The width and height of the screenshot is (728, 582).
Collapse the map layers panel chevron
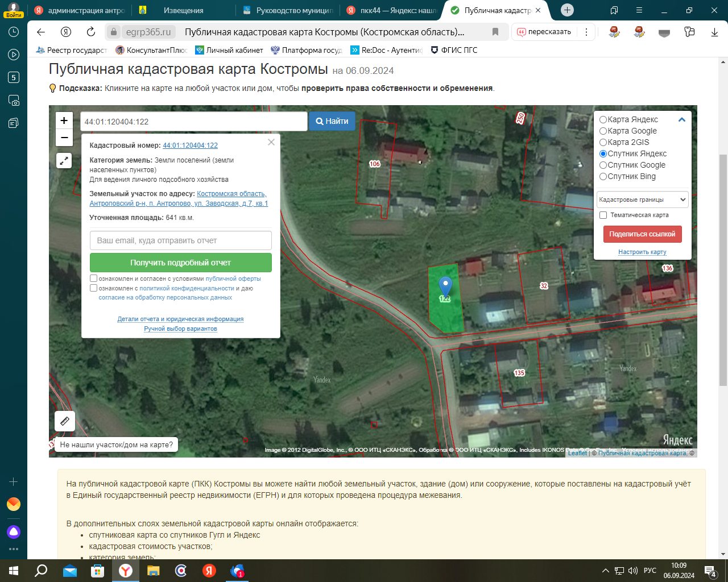[x=681, y=120]
